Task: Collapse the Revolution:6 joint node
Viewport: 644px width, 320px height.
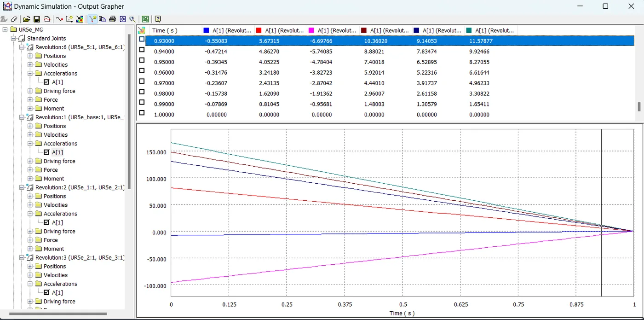Action: pyautogui.click(x=22, y=47)
